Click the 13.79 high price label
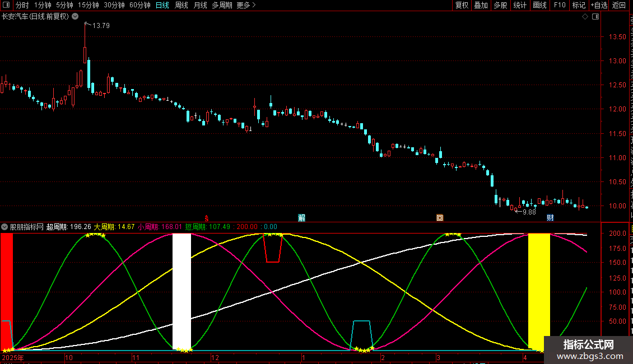Viewport: 633px width, 364px height. click(101, 25)
